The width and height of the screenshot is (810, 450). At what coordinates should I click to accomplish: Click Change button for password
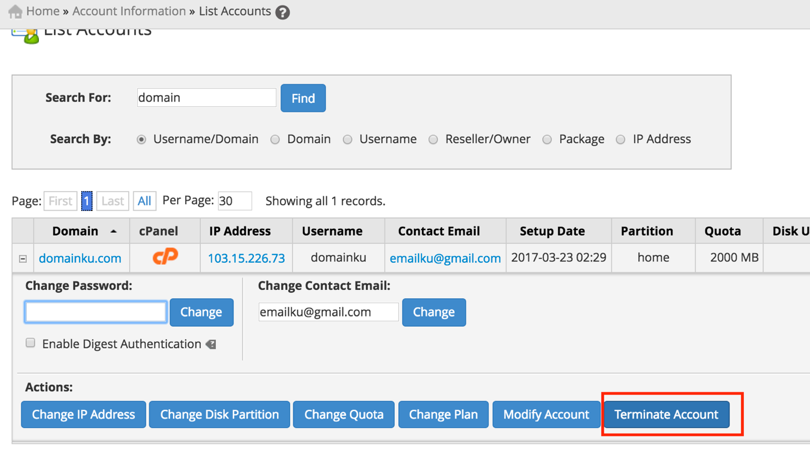click(x=201, y=312)
